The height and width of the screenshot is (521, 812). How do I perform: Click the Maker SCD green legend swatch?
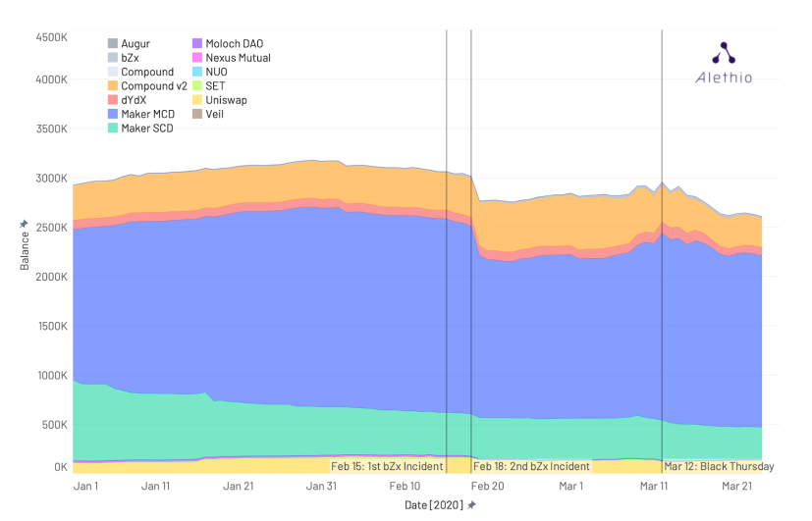click(113, 128)
